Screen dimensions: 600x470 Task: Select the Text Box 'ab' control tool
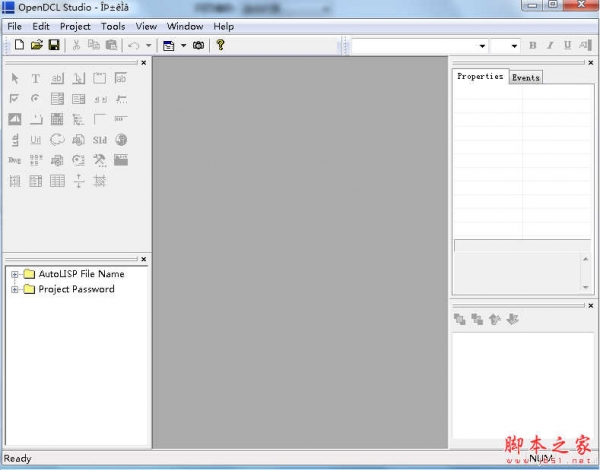121,78
